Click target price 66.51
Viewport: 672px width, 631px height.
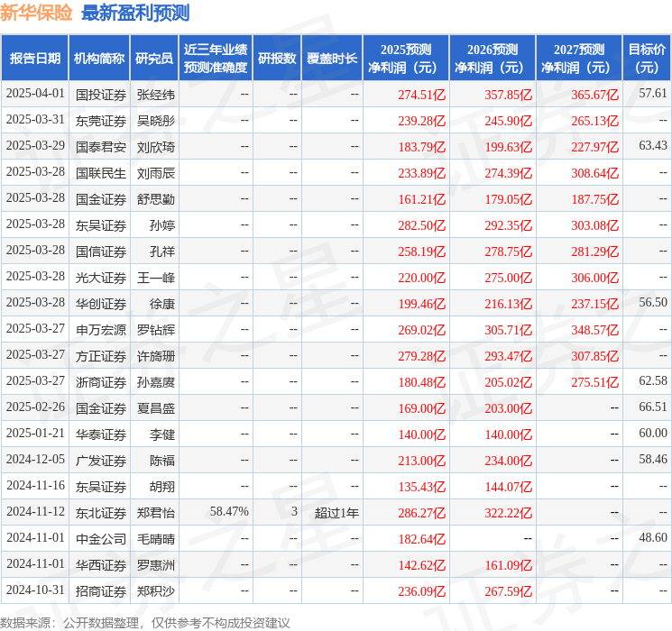pos(653,407)
